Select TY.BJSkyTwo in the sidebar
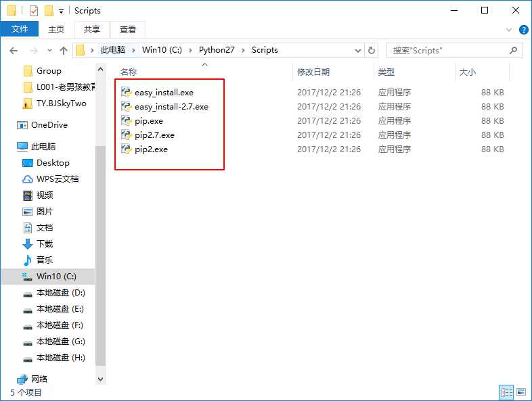The height and width of the screenshot is (401, 532). 55,103
